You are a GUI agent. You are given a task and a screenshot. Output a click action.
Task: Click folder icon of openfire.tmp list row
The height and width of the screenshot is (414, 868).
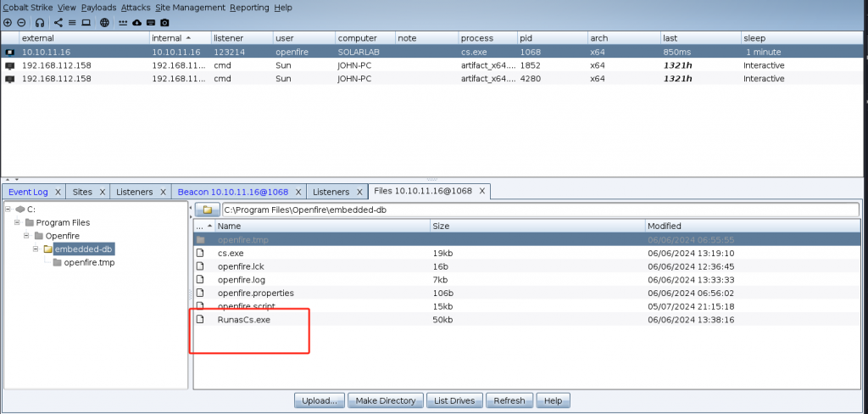[x=200, y=240]
